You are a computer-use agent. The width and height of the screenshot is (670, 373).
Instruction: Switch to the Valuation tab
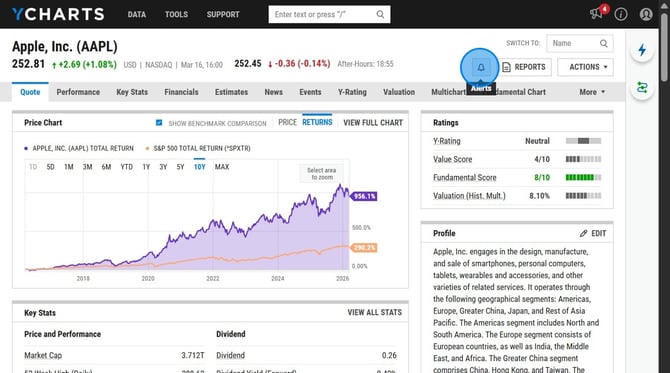tap(399, 92)
